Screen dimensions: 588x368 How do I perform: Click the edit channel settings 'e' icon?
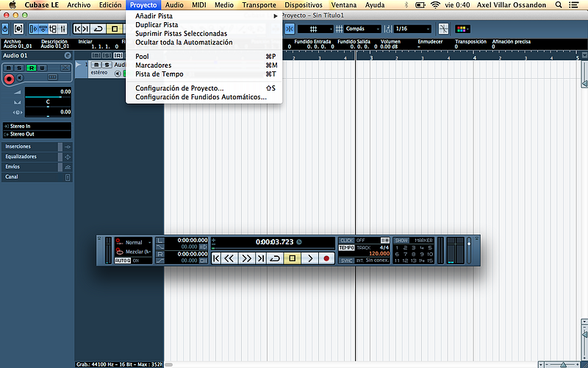(68, 56)
